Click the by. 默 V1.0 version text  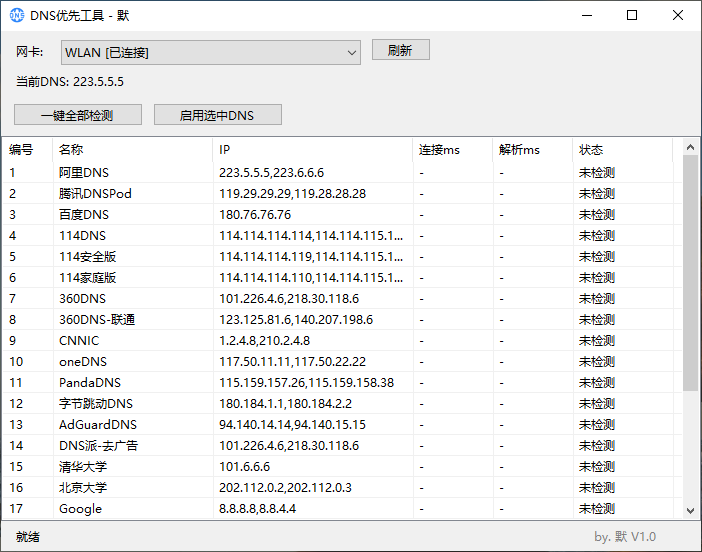(x=625, y=536)
